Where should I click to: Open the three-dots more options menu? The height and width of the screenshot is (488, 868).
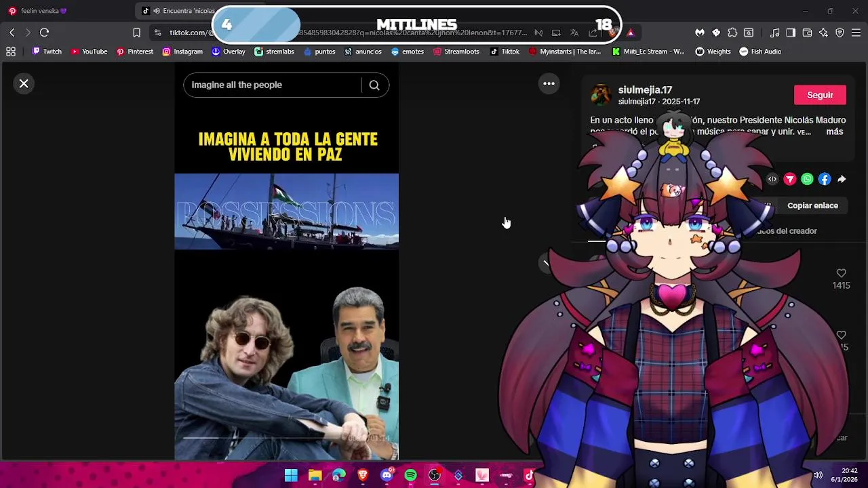549,84
